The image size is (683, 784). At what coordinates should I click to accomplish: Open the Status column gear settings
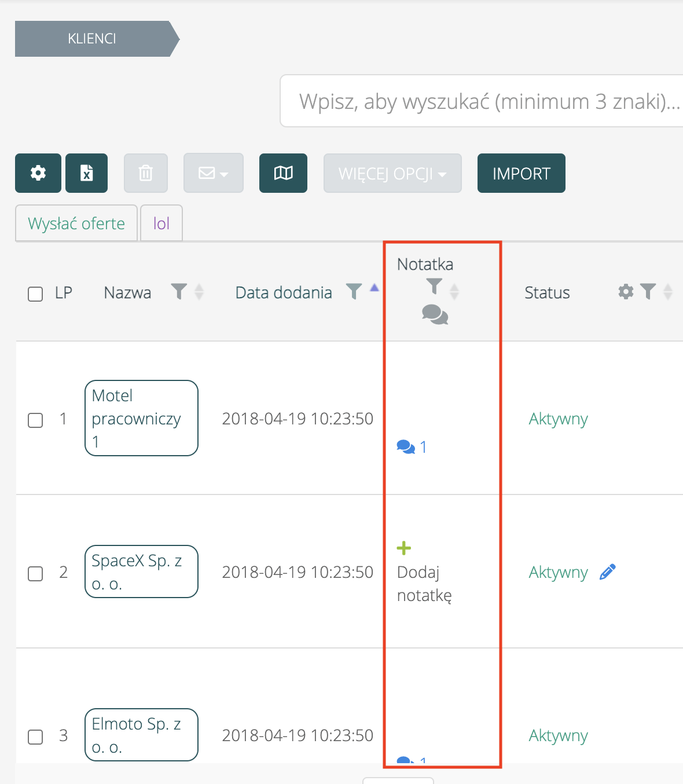[626, 291]
